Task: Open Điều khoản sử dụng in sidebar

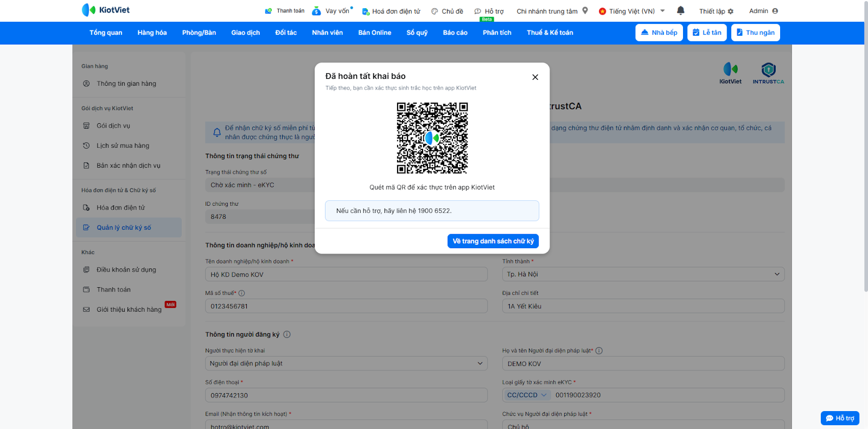Action: (129, 269)
